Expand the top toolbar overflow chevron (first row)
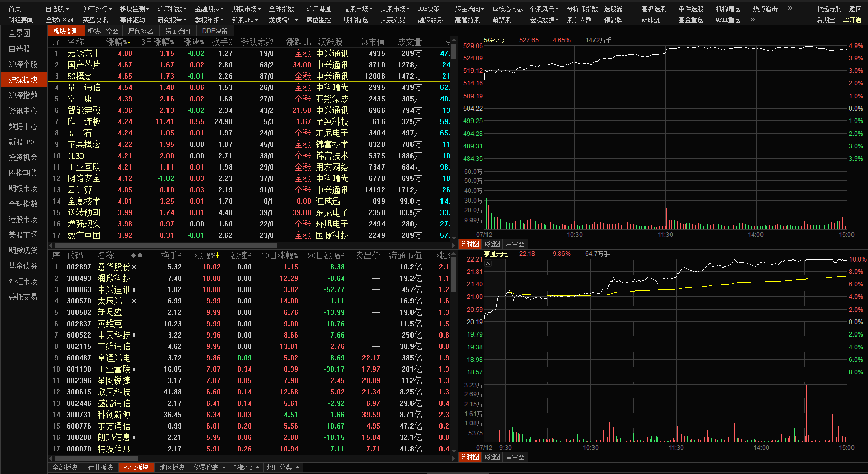The image size is (868, 474). 790,8
